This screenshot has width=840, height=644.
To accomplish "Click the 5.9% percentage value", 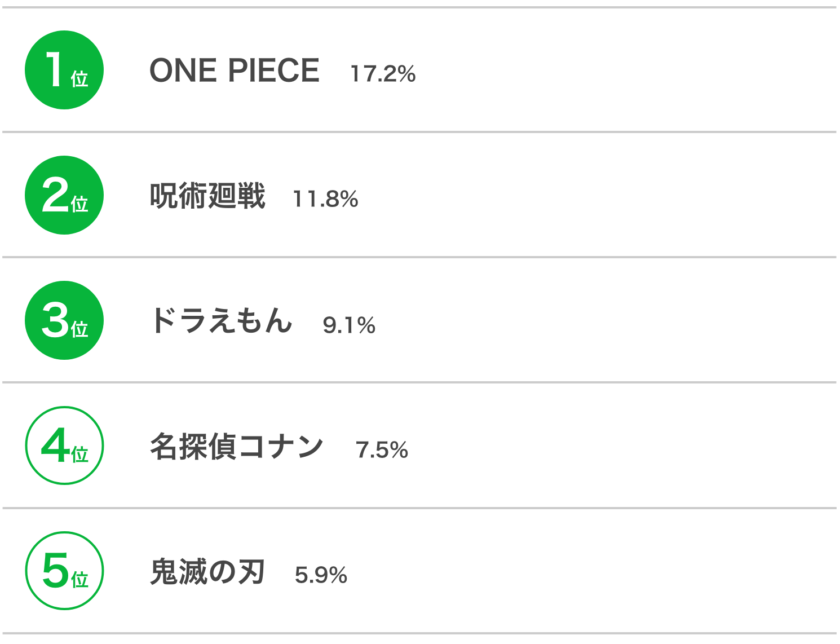I will tap(321, 575).
